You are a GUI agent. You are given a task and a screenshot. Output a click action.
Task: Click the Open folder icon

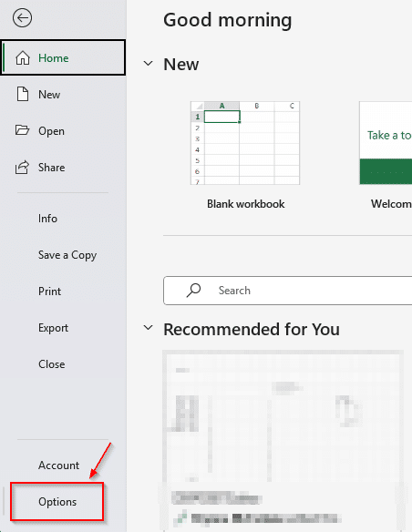pyautogui.click(x=23, y=130)
